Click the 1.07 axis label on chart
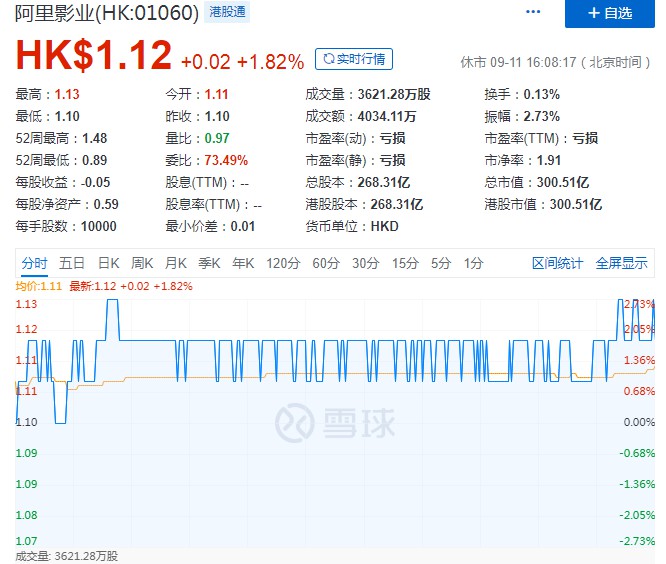Image resolution: width=666 pixels, height=564 pixels. (26, 541)
